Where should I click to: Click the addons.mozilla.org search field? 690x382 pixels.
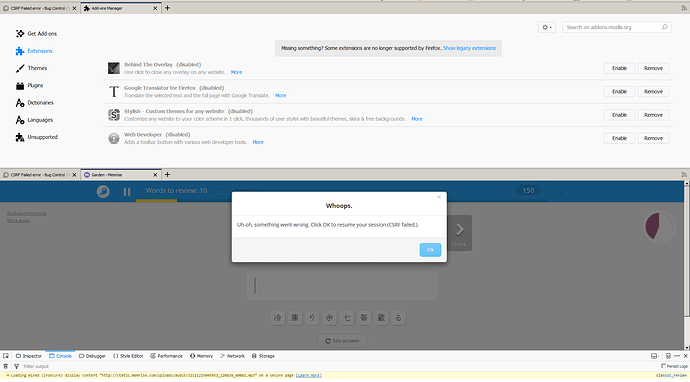617,27
